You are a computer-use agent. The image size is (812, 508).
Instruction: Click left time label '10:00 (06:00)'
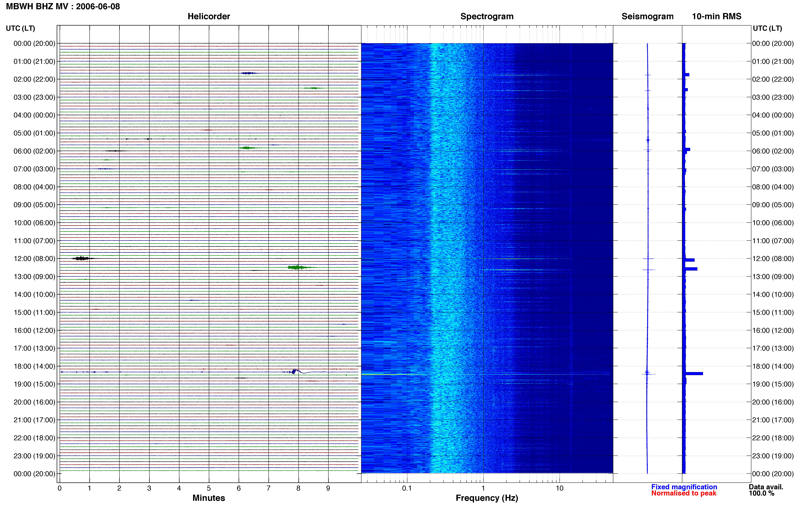tap(34, 223)
